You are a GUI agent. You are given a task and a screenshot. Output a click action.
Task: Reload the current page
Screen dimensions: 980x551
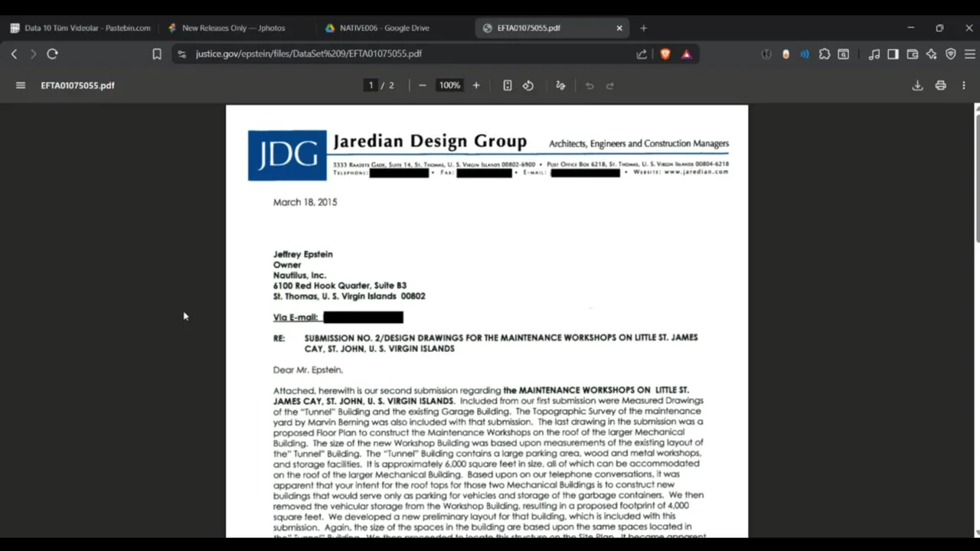pyautogui.click(x=52, y=54)
